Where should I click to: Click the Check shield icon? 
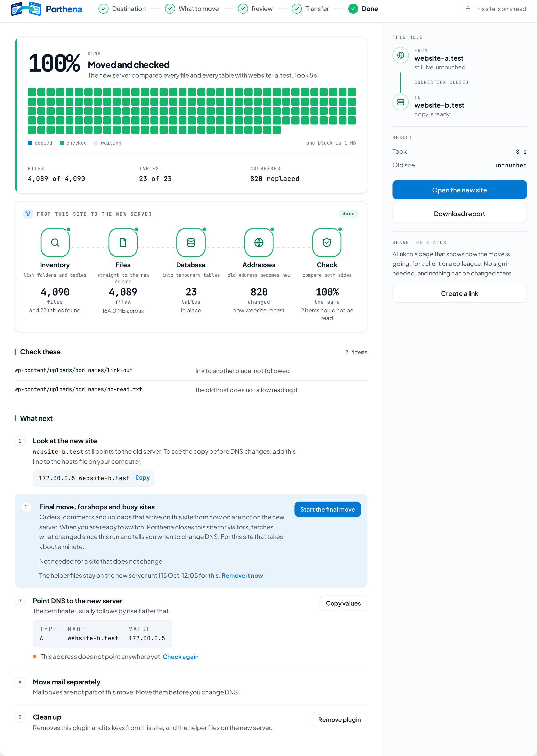point(327,242)
